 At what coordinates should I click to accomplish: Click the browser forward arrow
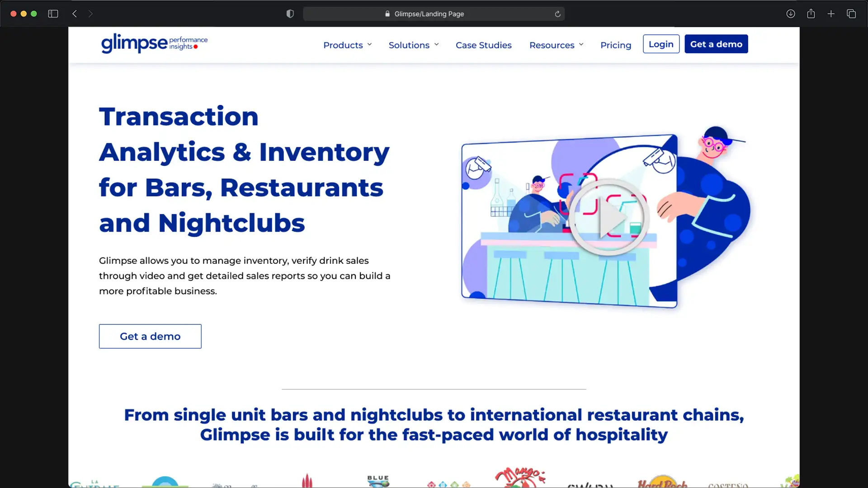[x=90, y=14]
